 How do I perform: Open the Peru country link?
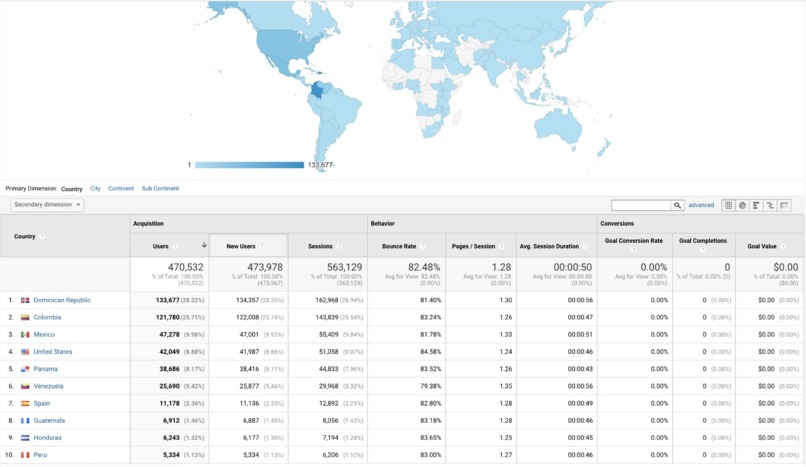click(x=40, y=455)
